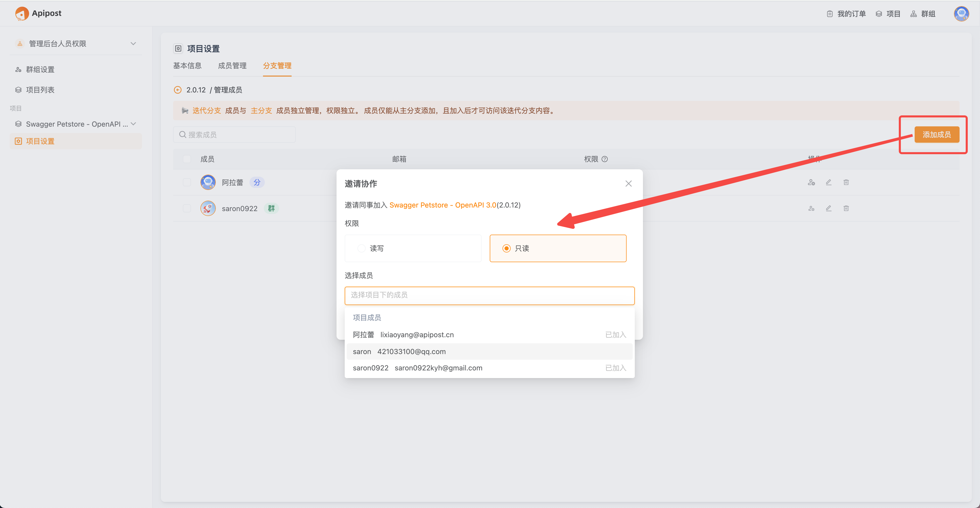Screen dimensions: 980x508
Task: Click the 添加成员 button
Action: coord(937,135)
